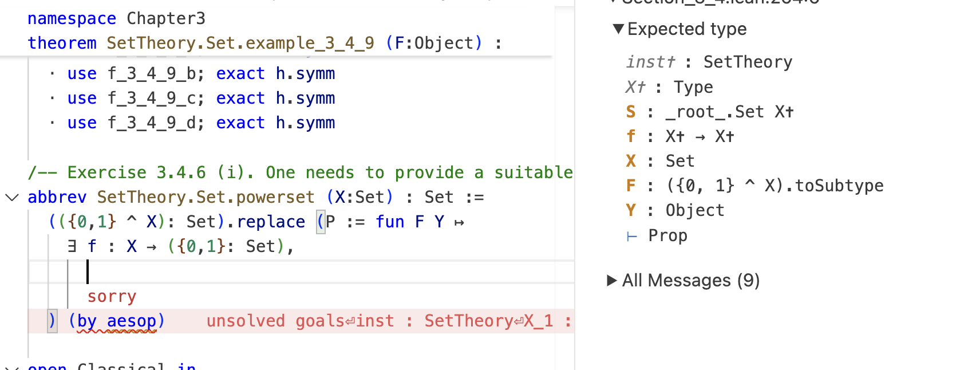Click 'f_3_4_9_b' in the use statement
Viewport: 980px width, 370px height.
[152, 73]
